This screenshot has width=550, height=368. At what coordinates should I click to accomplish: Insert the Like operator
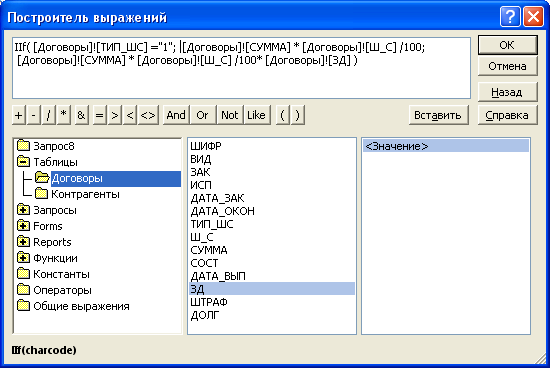(x=257, y=115)
